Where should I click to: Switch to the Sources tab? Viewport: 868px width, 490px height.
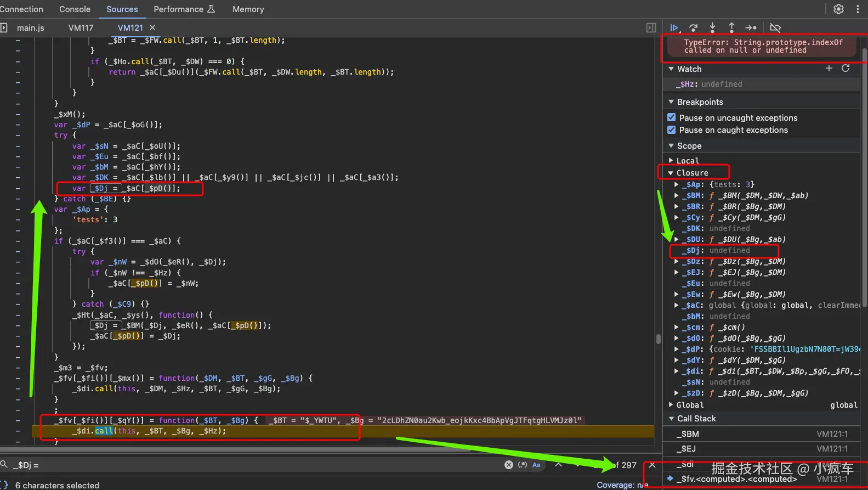click(x=122, y=9)
